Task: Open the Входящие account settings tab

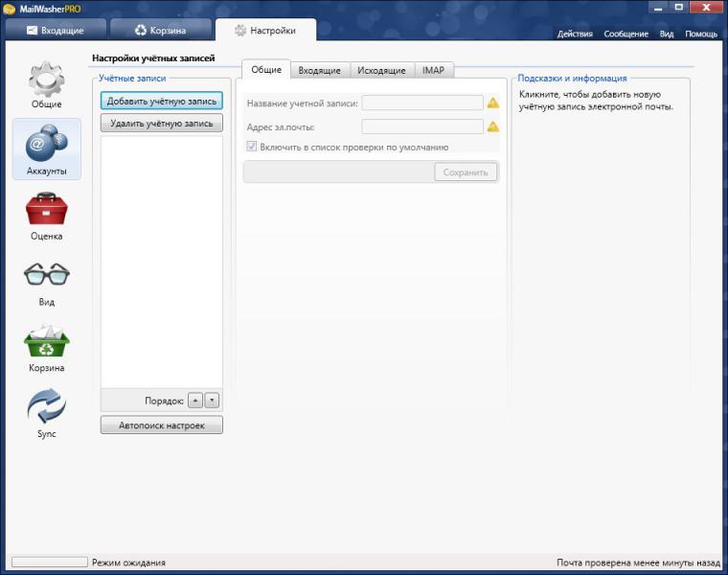Action: tap(319, 71)
